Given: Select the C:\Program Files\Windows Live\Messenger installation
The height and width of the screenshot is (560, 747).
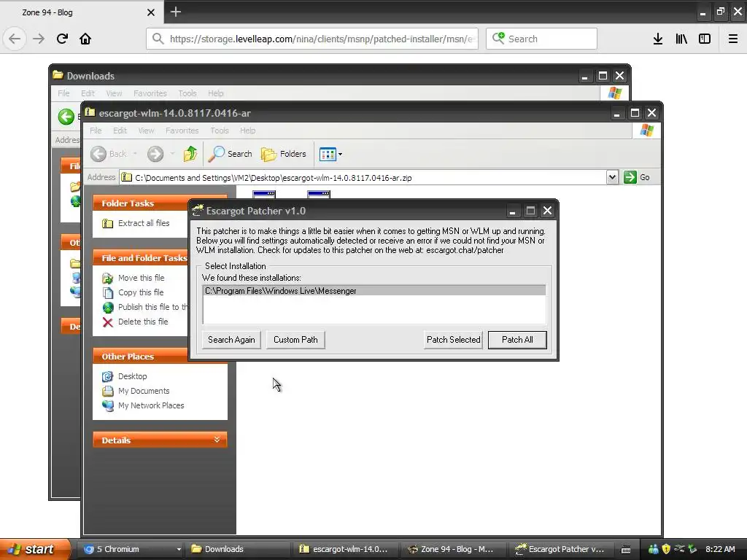Looking at the screenshot, I should (374, 291).
